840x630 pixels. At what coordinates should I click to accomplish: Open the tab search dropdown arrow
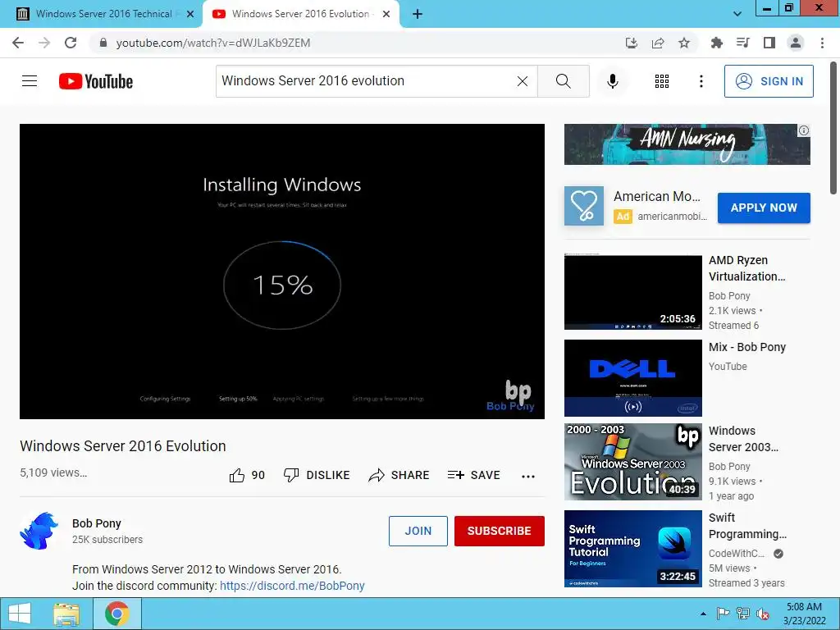click(x=737, y=14)
